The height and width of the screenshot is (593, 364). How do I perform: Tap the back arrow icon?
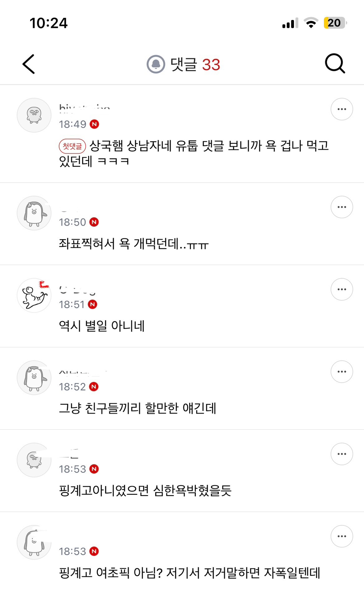click(28, 64)
